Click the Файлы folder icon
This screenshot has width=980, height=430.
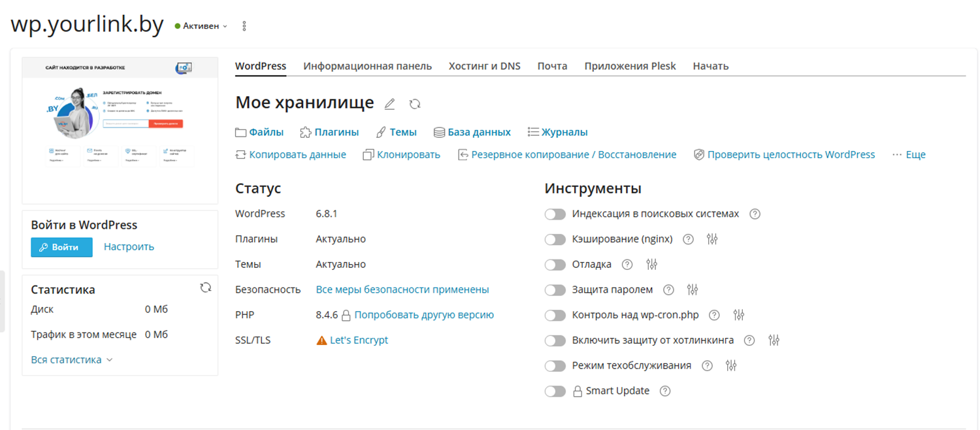241,133
